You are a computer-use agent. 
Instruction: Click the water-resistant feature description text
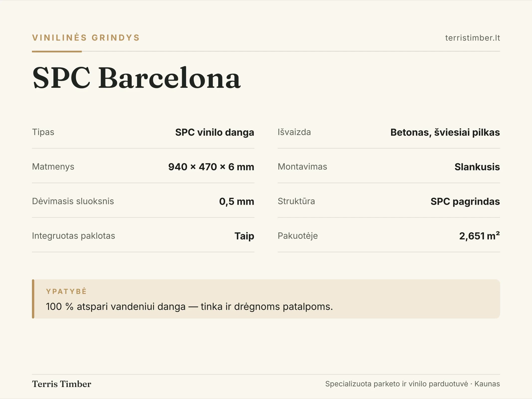(x=189, y=306)
